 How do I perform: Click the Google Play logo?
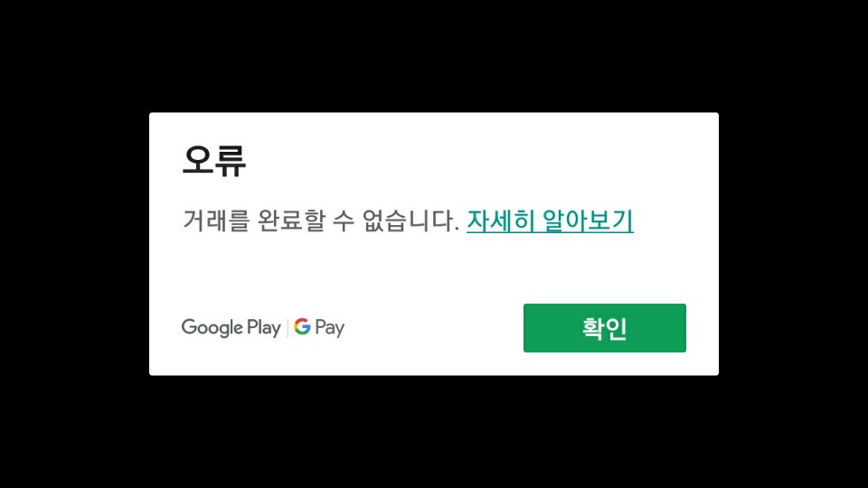231,327
